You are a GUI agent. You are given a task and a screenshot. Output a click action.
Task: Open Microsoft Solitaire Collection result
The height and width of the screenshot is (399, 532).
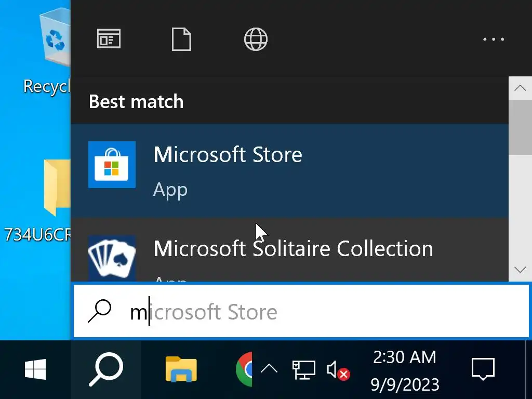pyautogui.click(x=289, y=250)
